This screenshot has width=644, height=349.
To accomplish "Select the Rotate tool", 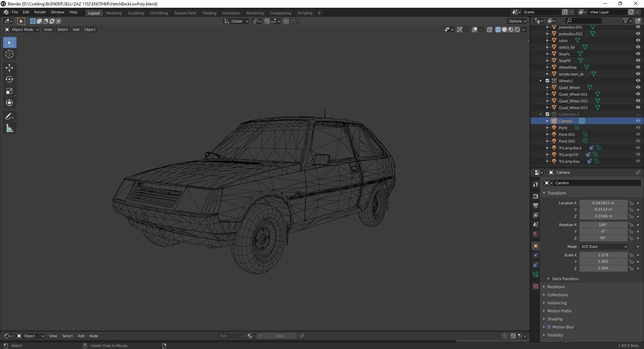I will click(x=9, y=80).
